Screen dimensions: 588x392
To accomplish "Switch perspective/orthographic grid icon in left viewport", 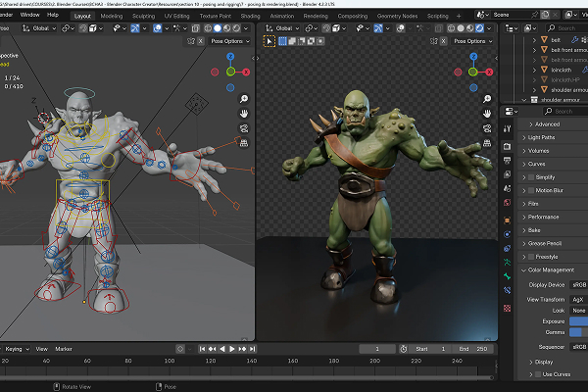I will (242, 142).
